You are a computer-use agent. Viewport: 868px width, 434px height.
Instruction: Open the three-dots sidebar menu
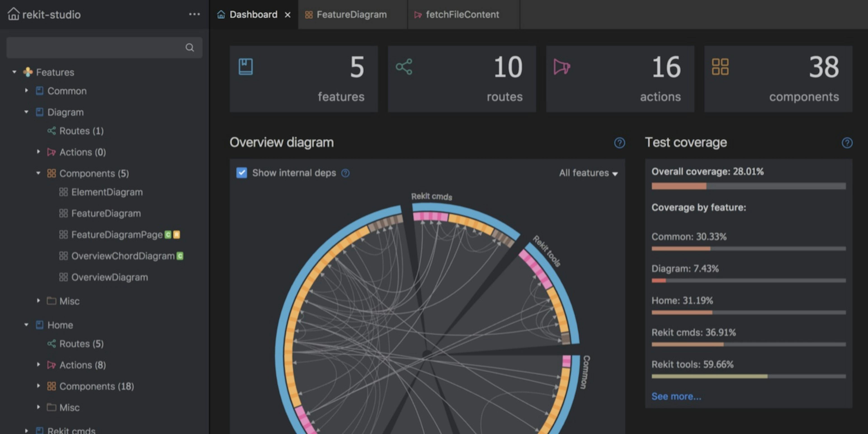click(x=194, y=14)
